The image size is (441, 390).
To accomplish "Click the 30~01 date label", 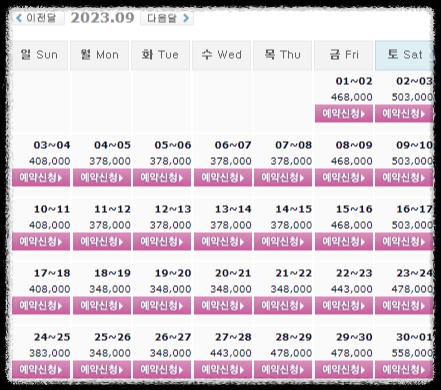I will tap(415, 337).
